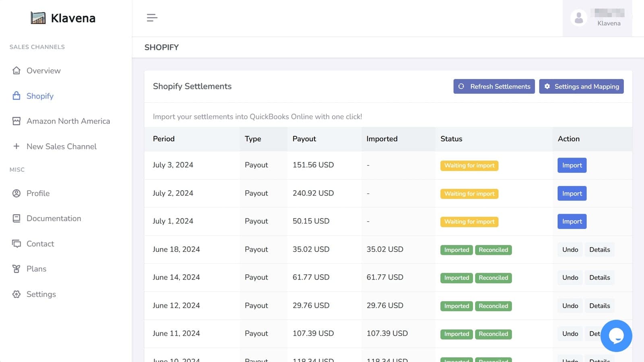Click the Amazon North America store icon
Viewport: 644px width, 362px height.
pos(17,121)
